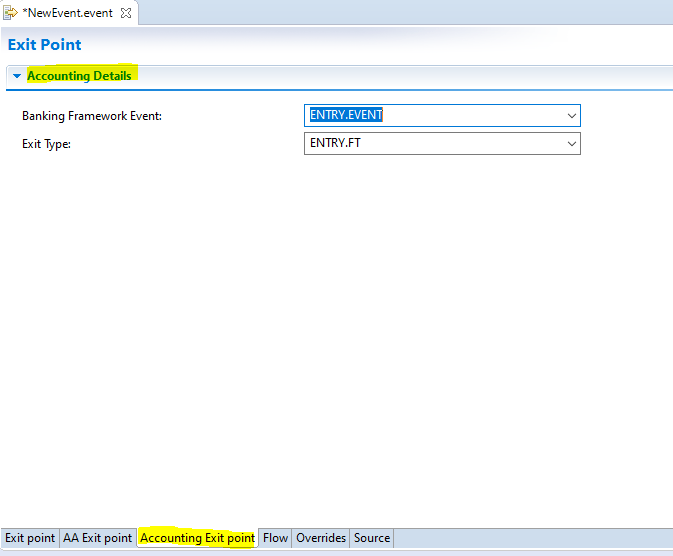Click the Exit Point page heading
This screenshot has height=556, width=673.
click(x=45, y=45)
